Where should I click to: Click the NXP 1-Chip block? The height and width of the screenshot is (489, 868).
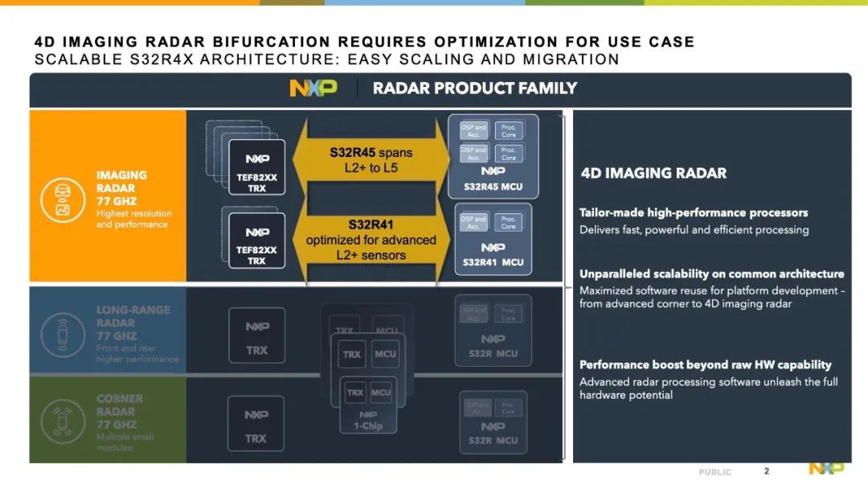click(368, 405)
